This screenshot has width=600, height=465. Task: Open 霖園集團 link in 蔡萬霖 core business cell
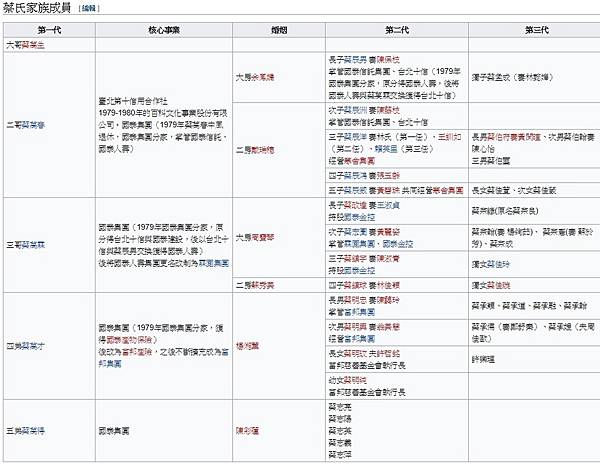[214, 263]
